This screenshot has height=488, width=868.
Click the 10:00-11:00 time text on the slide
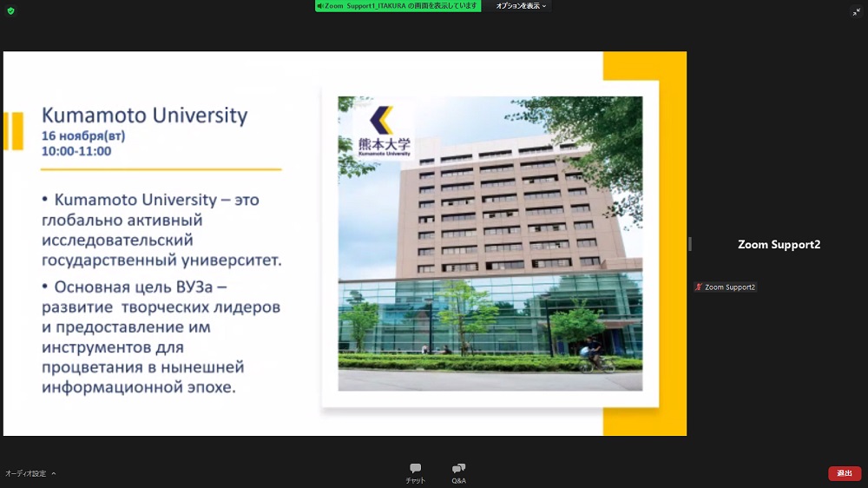point(76,151)
